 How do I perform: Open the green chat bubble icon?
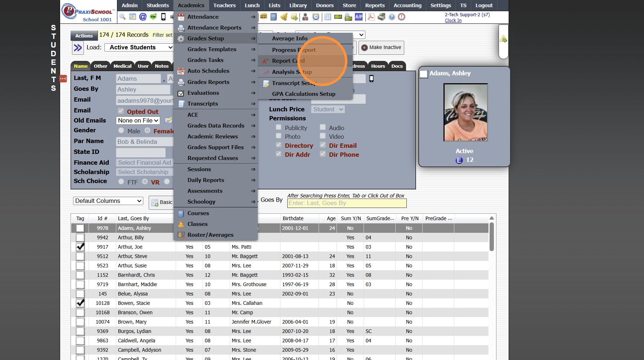tap(153, 17)
